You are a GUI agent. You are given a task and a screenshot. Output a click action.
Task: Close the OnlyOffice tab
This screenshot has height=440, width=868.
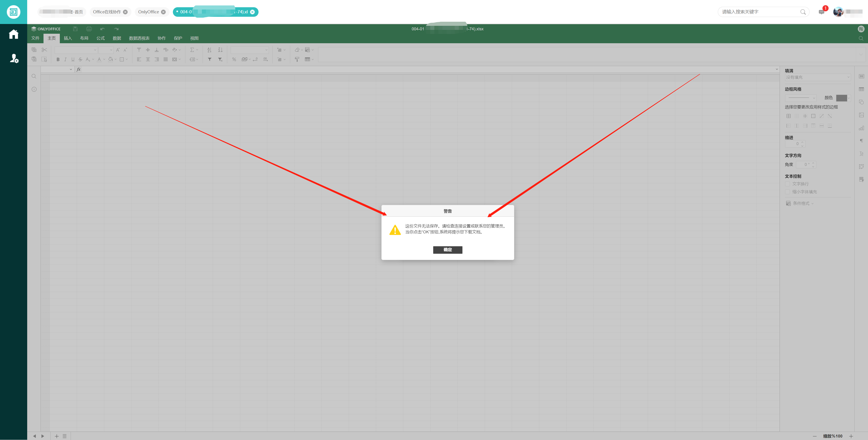tap(163, 12)
